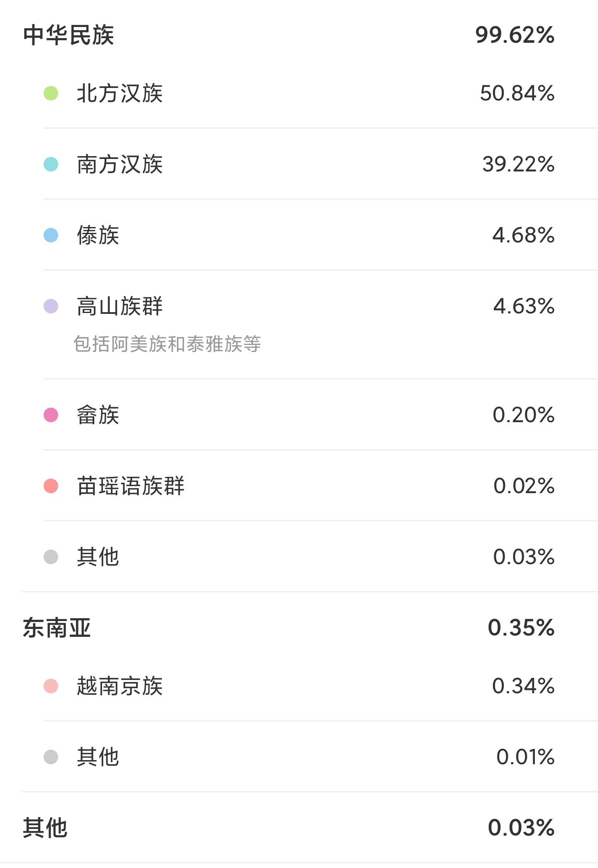This screenshot has height=868, width=598.
Task: Click the gray dot beside 其他 under 东南亚
Action: 51,757
